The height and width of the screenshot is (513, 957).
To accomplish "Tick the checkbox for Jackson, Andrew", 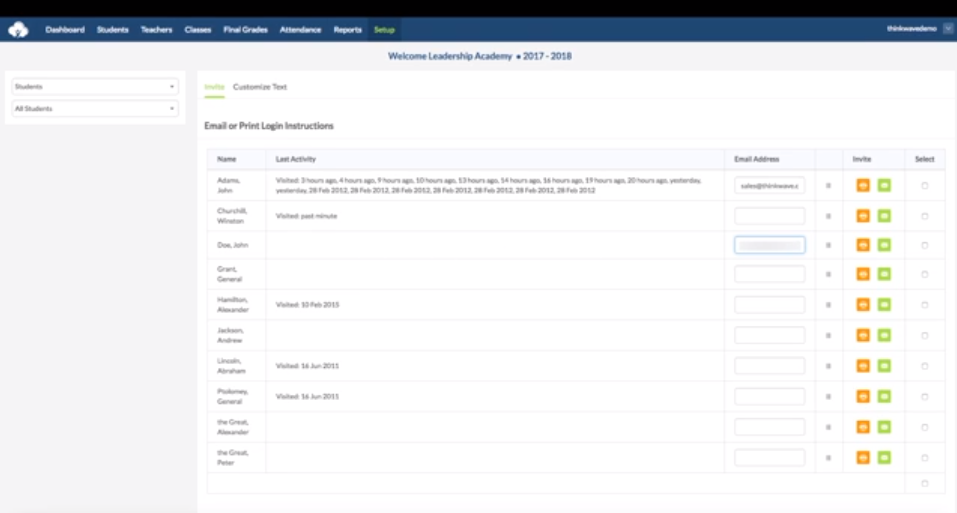I will pos(924,336).
